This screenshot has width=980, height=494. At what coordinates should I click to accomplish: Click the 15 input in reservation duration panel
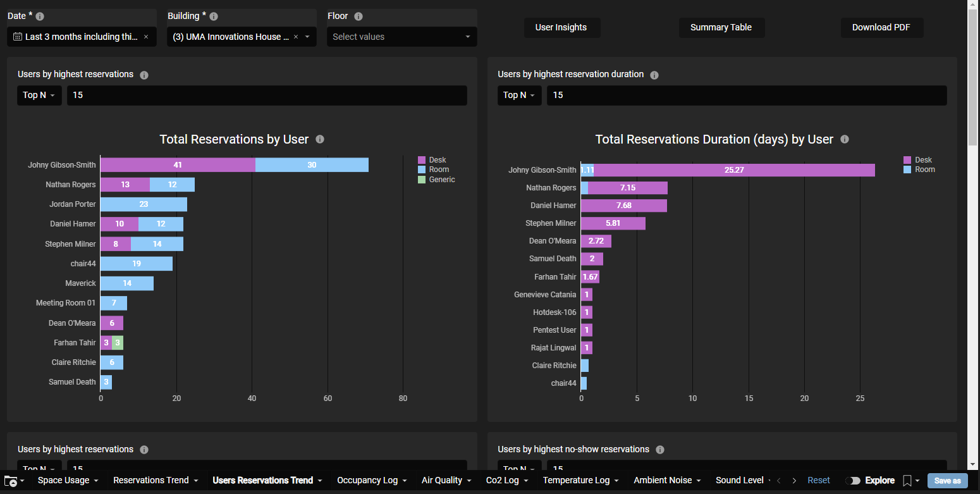pos(746,96)
